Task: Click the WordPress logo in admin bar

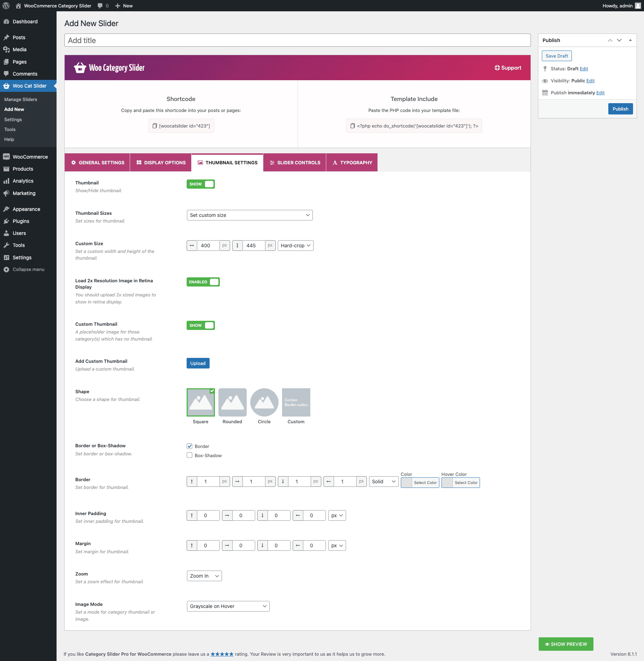Action: tap(6, 6)
